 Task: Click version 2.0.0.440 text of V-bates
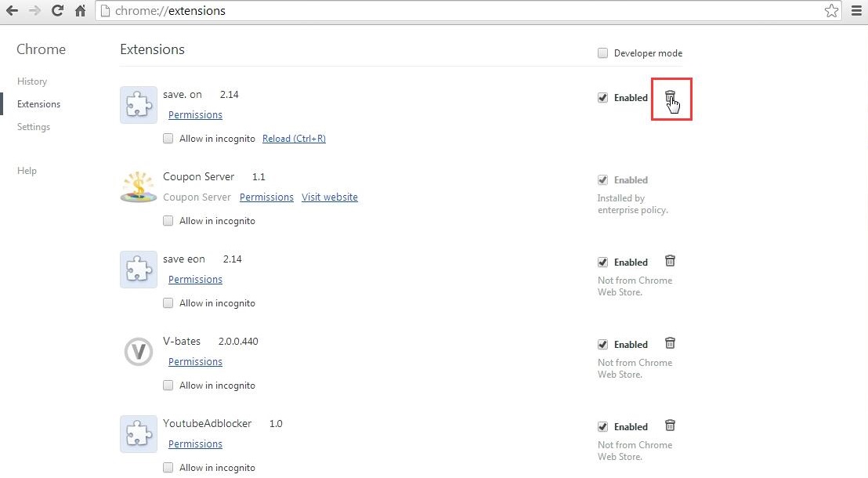click(238, 341)
